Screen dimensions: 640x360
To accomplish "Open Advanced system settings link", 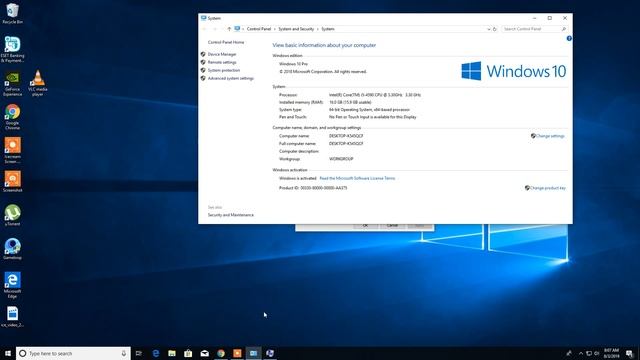I will (x=231, y=78).
